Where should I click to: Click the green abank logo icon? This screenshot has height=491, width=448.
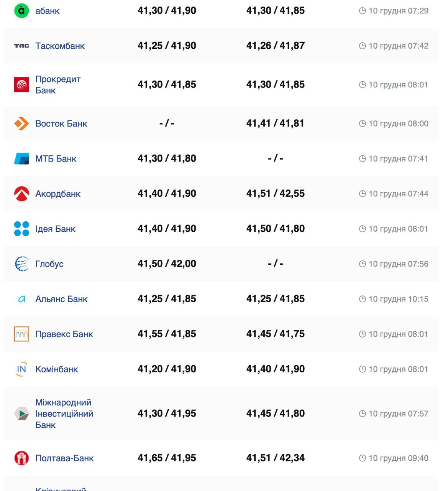21,11
